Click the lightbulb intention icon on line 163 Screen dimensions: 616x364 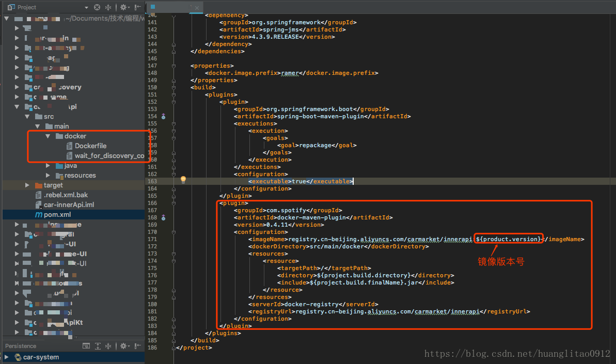pyautogui.click(x=183, y=180)
